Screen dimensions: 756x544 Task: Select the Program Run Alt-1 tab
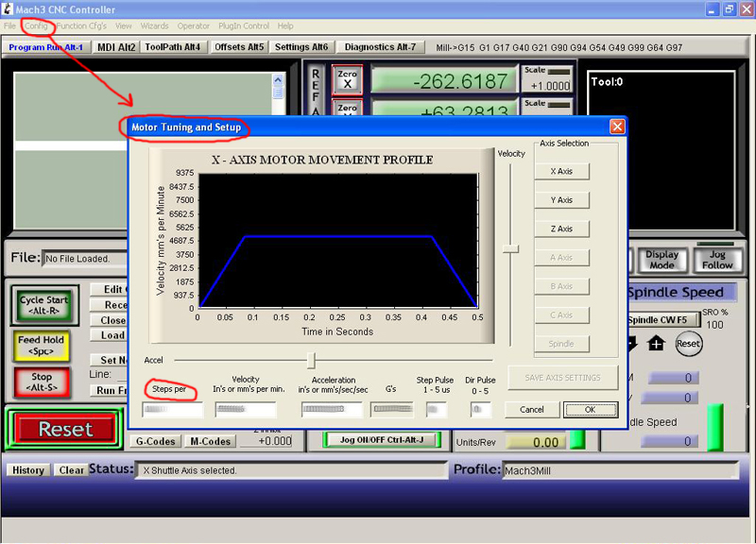tap(45, 47)
